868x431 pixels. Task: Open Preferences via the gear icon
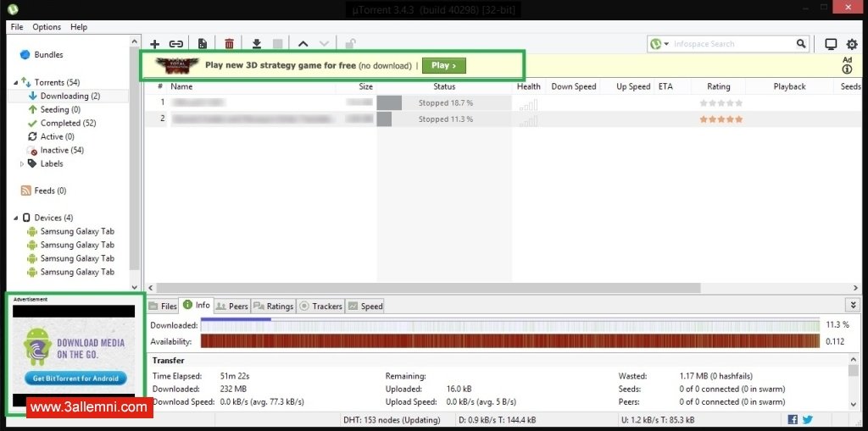852,44
